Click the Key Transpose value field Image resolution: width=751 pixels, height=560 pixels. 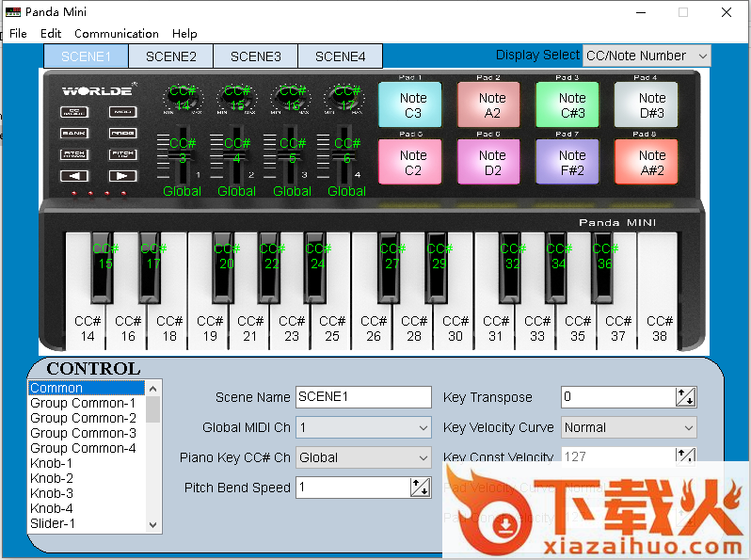tap(618, 397)
